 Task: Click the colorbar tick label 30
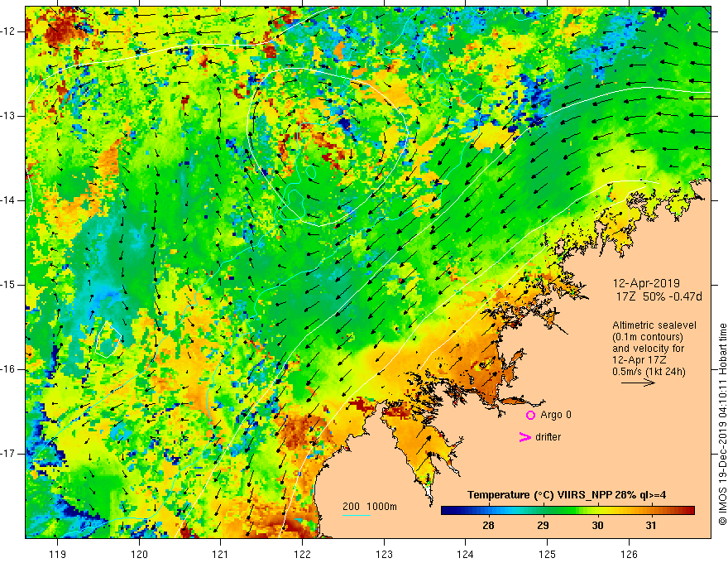pos(597,526)
